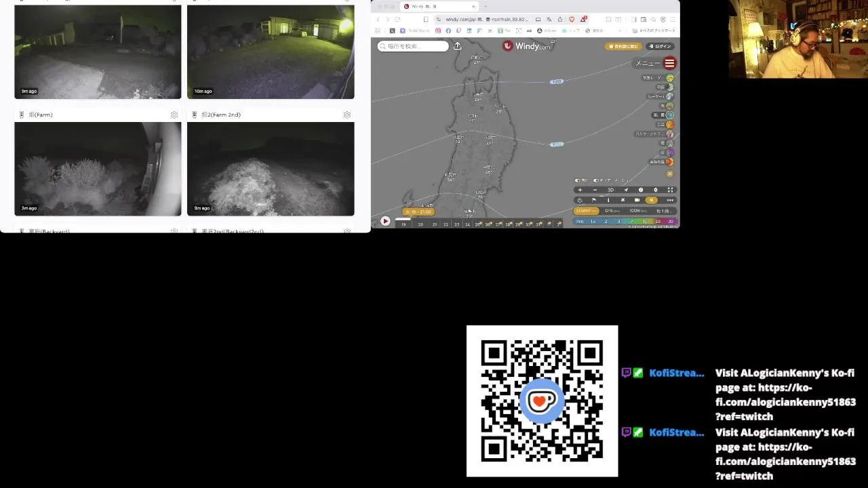This screenshot has width=868, height=488.
Task: Click the streamer webcam overlay
Action: [798, 39]
